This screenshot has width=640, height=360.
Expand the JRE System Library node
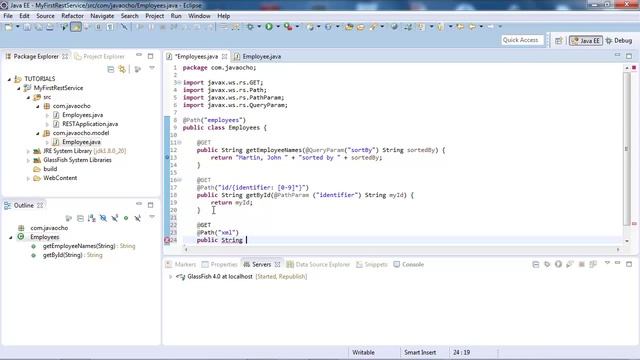(x=28, y=151)
